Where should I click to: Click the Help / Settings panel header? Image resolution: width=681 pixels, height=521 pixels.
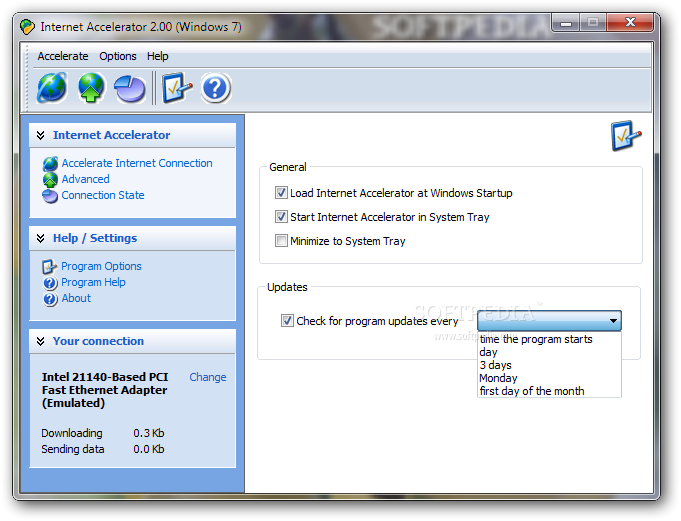click(132, 238)
